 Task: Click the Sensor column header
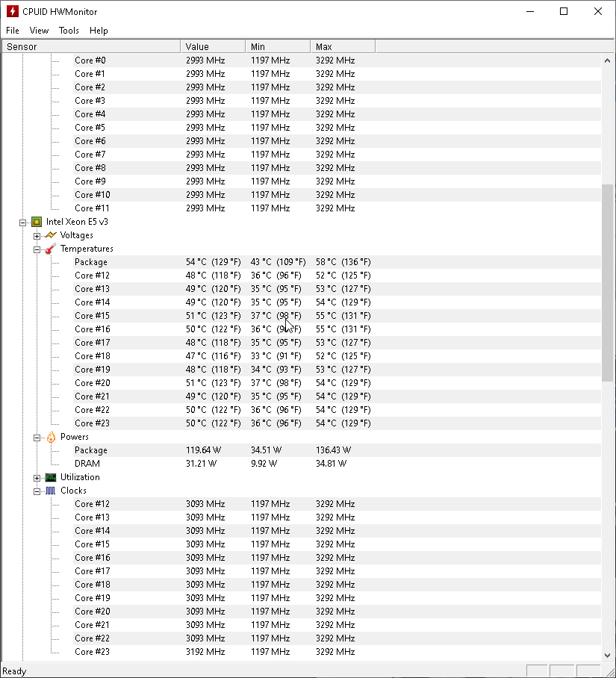pos(91,46)
